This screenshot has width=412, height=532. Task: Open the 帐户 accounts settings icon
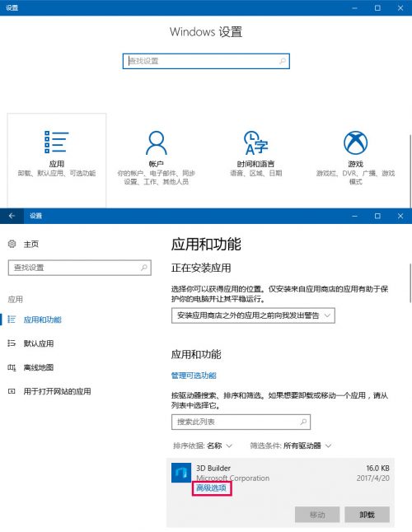(156, 142)
